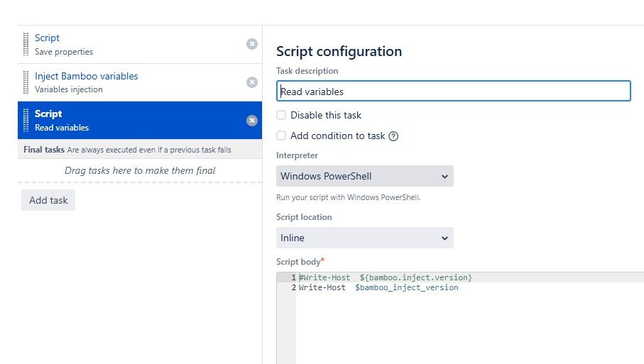Click the Task description label

307,71
